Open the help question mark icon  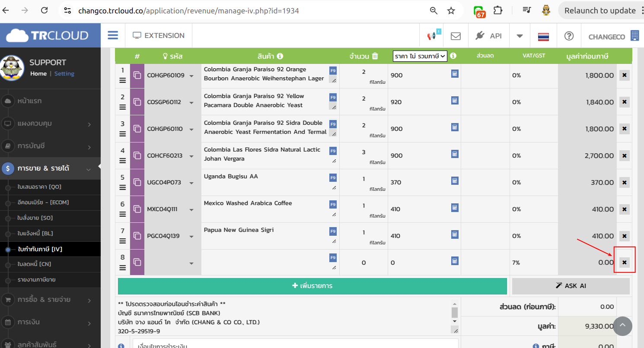[x=569, y=36]
